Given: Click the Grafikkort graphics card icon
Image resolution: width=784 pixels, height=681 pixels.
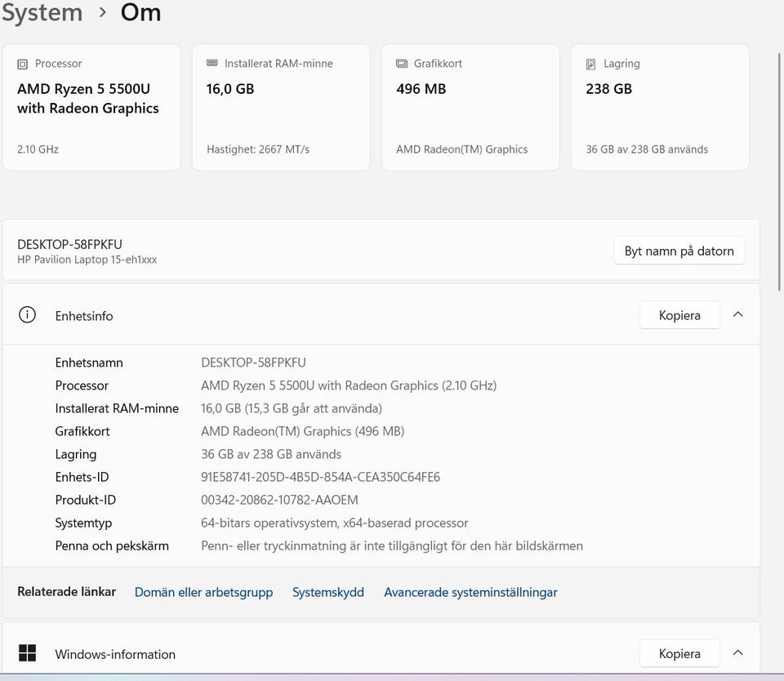Looking at the screenshot, I should tap(402, 64).
